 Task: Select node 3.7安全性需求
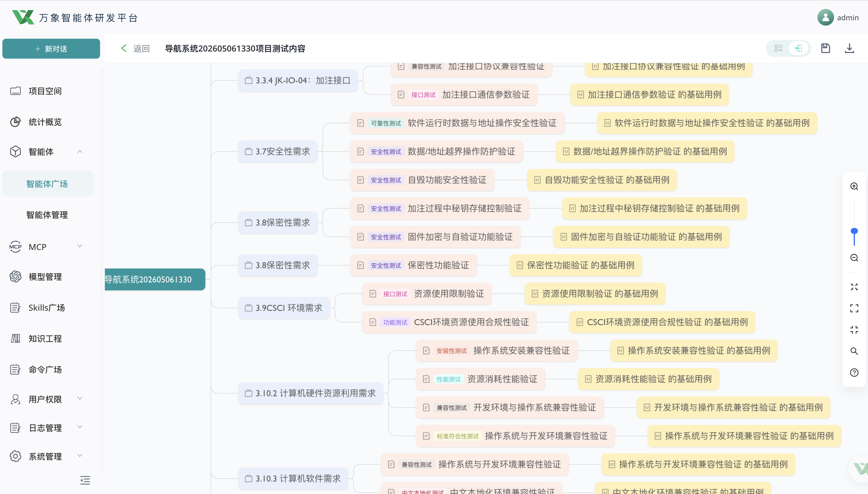click(x=278, y=151)
